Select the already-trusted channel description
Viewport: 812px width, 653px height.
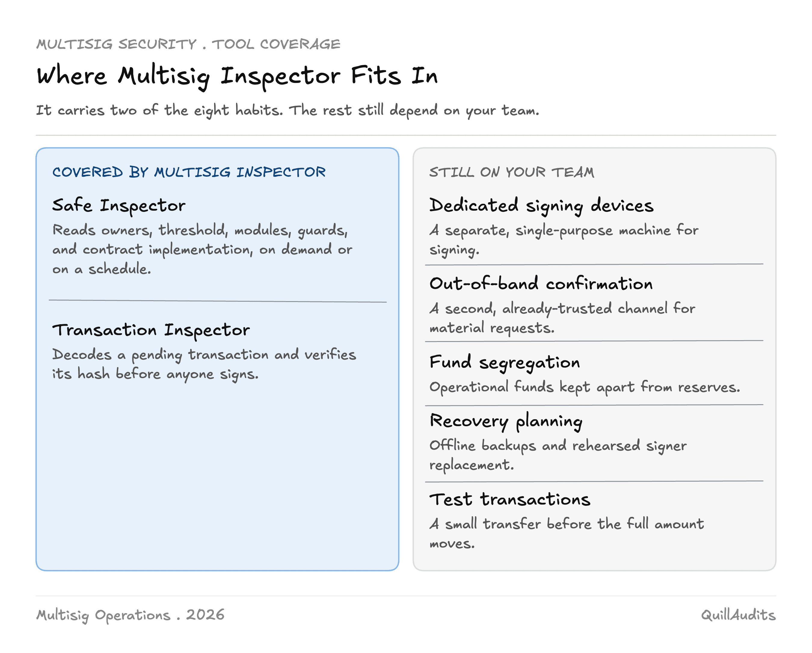[562, 318]
